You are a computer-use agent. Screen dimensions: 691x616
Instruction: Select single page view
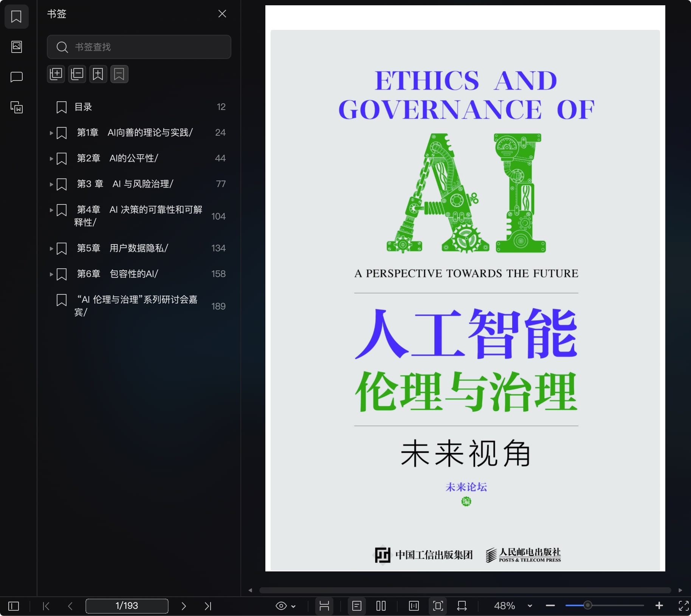coord(357,606)
